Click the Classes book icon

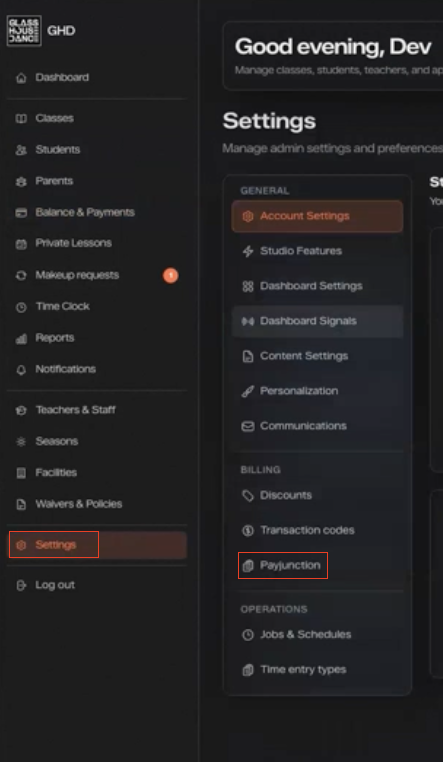coord(21,119)
